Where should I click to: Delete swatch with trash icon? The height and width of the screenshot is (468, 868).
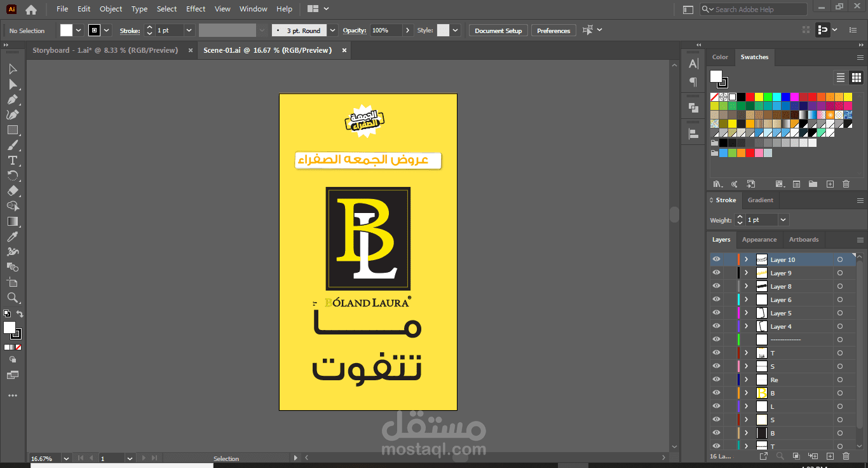tap(846, 184)
